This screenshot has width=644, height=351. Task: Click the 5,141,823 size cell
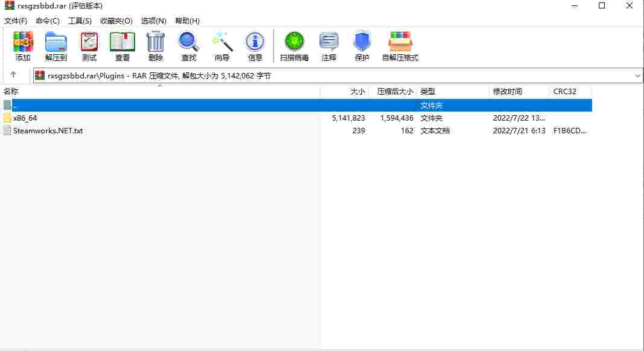coord(348,118)
